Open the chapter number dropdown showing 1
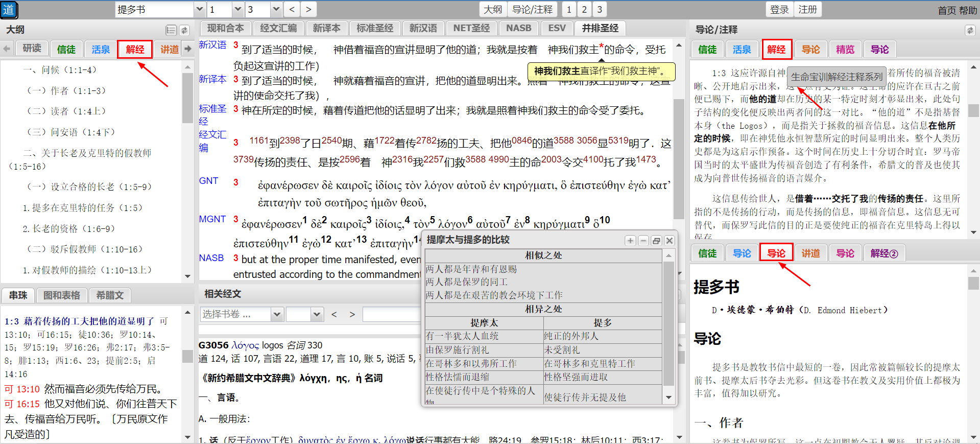 pyautogui.click(x=237, y=9)
